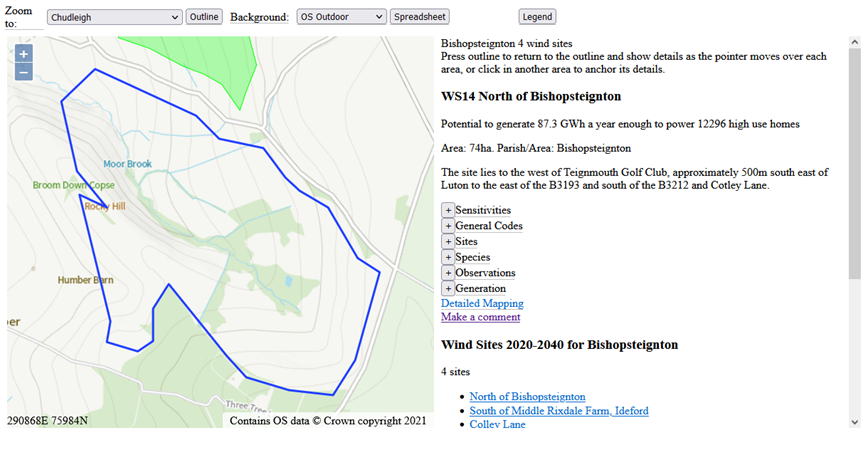868x450 pixels.
Task: Zoom in on the map with plus button
Action: (x=24, y=54)
